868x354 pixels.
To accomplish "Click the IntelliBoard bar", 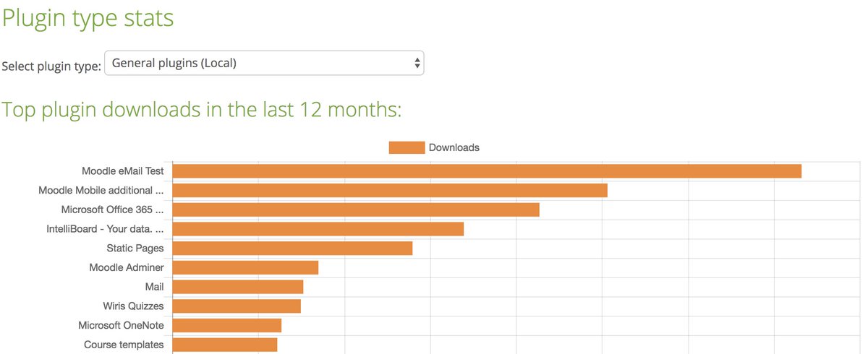I will pos(318,229).
